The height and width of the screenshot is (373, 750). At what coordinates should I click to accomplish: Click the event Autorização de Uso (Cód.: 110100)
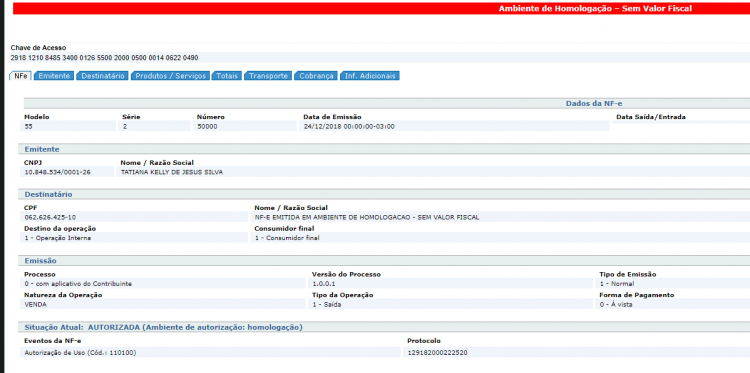[80, 353]
